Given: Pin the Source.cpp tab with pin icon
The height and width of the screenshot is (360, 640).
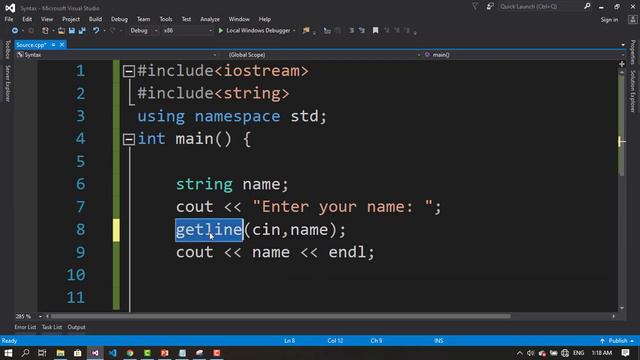Looking at the screenshot, I should click(x=53, y=44).
